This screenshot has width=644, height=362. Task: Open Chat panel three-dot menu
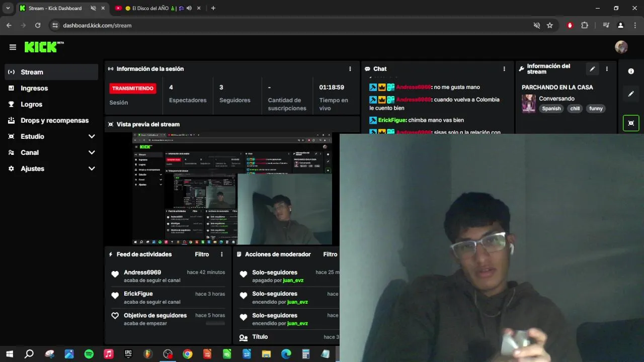click(504, 69)
